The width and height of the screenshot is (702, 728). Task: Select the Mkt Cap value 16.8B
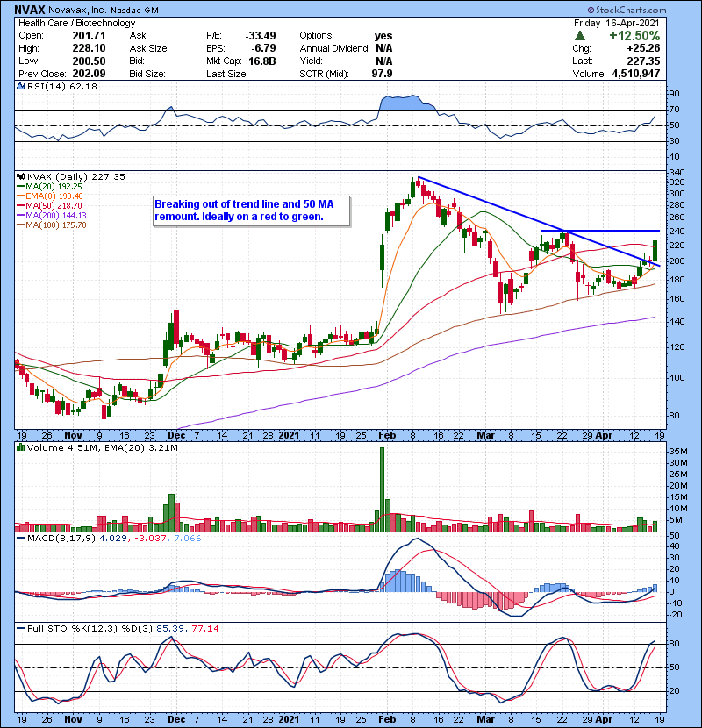262,61
